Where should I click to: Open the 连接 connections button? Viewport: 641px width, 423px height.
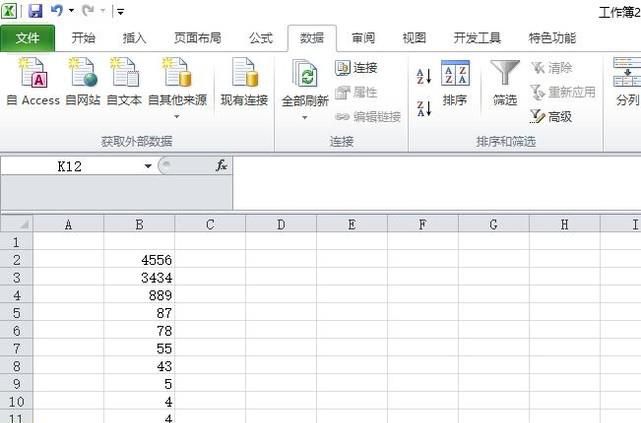coord(356,68)
